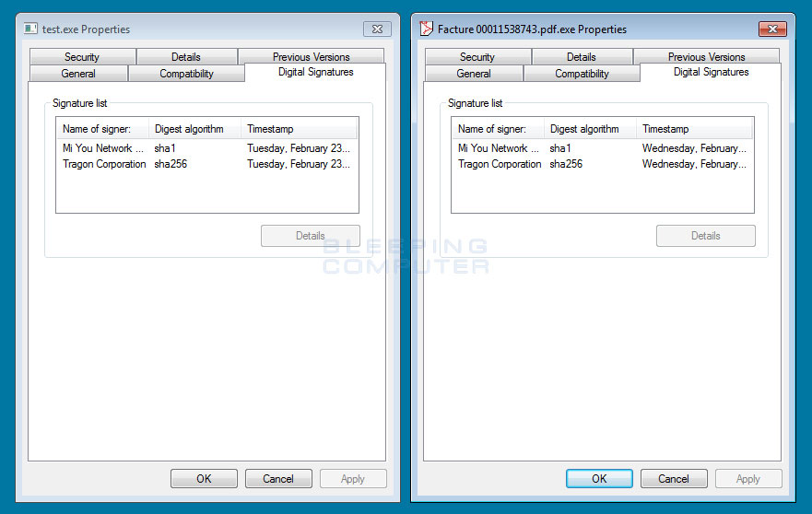Click Details button in test.exe Properties

click(311, 236)
